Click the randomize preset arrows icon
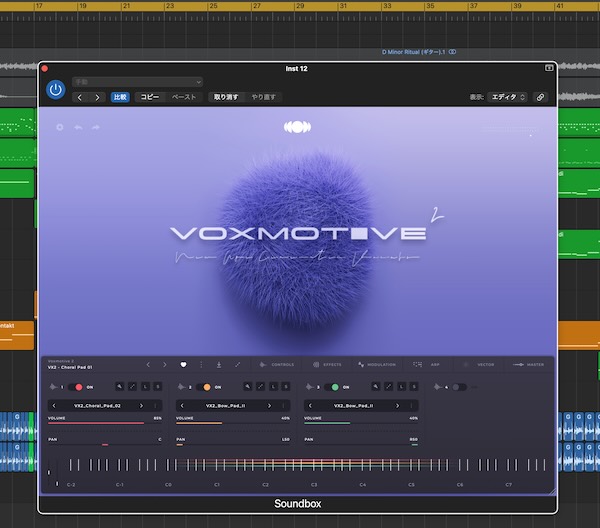Viewport: 600px width, 528px height. click(x=238, y=365)
